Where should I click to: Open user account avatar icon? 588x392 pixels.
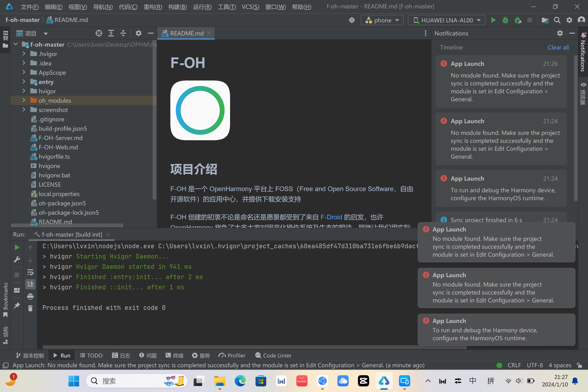click(581, 20)
